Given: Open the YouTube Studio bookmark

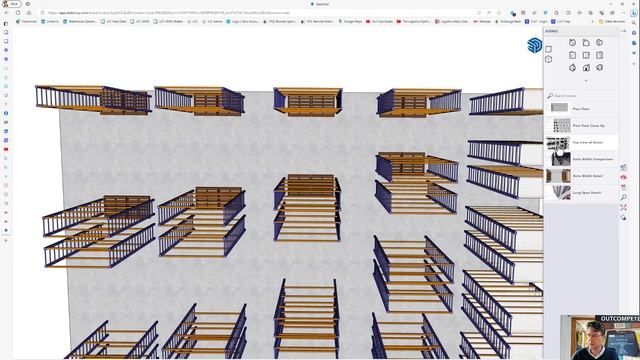Looking at the screenshot, I should tap(379, 21).
